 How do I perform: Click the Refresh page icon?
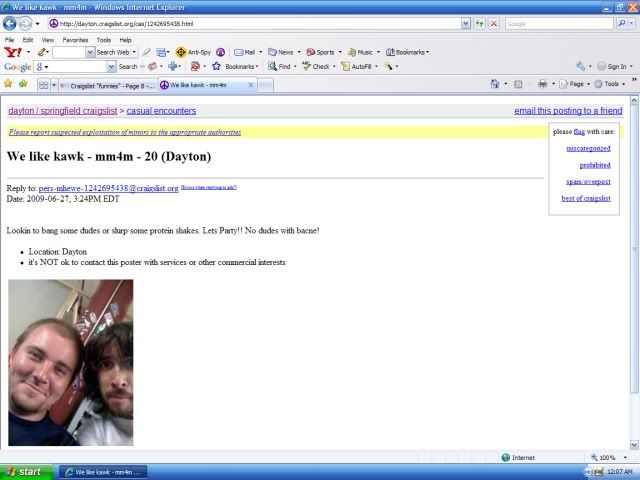pyautogui.click(x=480, y=23)
